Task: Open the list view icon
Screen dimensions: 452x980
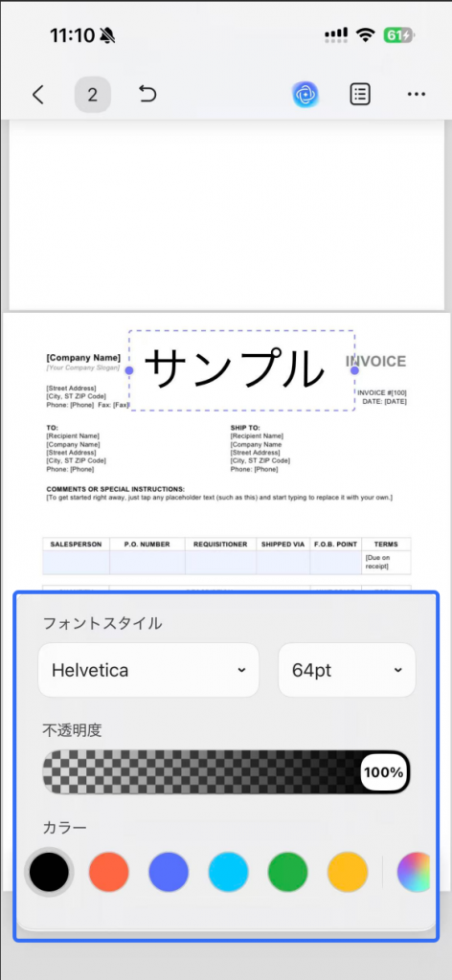Action: pyautogui.click(x=359, y=95)
